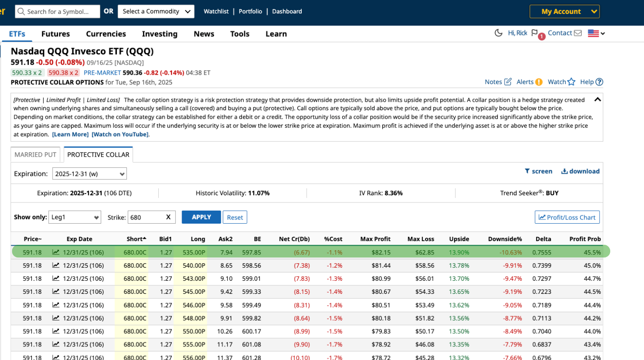The width and height of the screenshot is (644, 360).
Task: Toggle dark mode moon icon
Action: pyautogui.click(x=498, y=33)
